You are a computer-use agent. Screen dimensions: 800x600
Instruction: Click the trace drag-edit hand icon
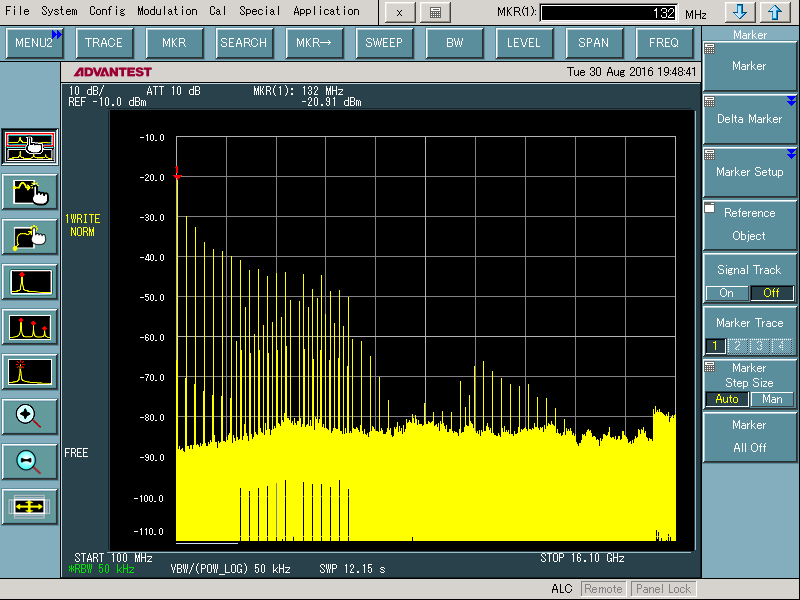tap(30, 192)
